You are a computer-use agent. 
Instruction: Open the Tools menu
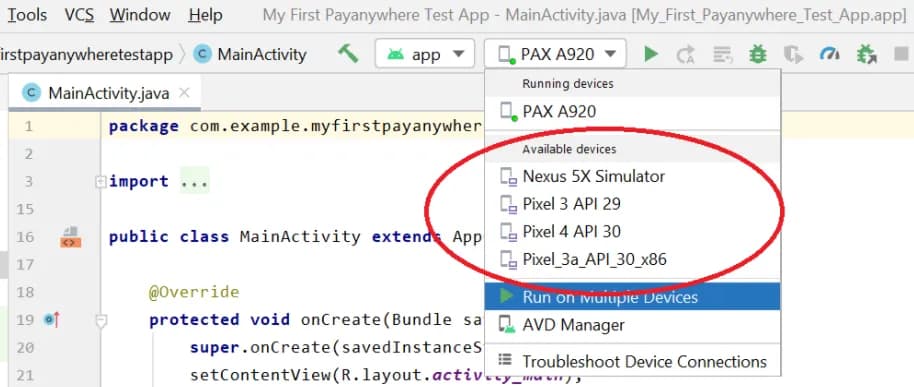tap(27, 15)
